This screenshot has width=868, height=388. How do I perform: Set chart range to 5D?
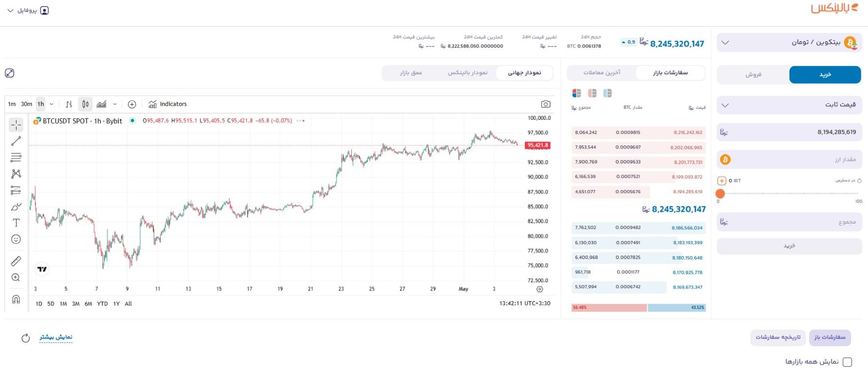pyautogui.click(x=51, y=304)
